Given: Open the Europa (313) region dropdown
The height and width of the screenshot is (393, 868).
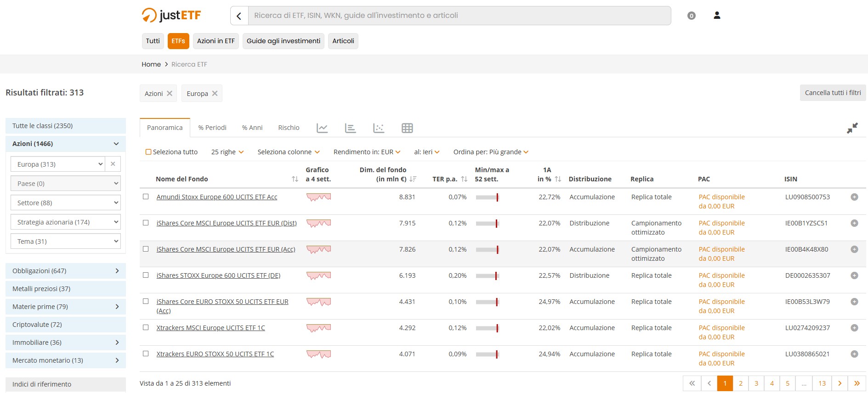Looking at the screenshot, I should pyautogui.click(x=58, y=164).
